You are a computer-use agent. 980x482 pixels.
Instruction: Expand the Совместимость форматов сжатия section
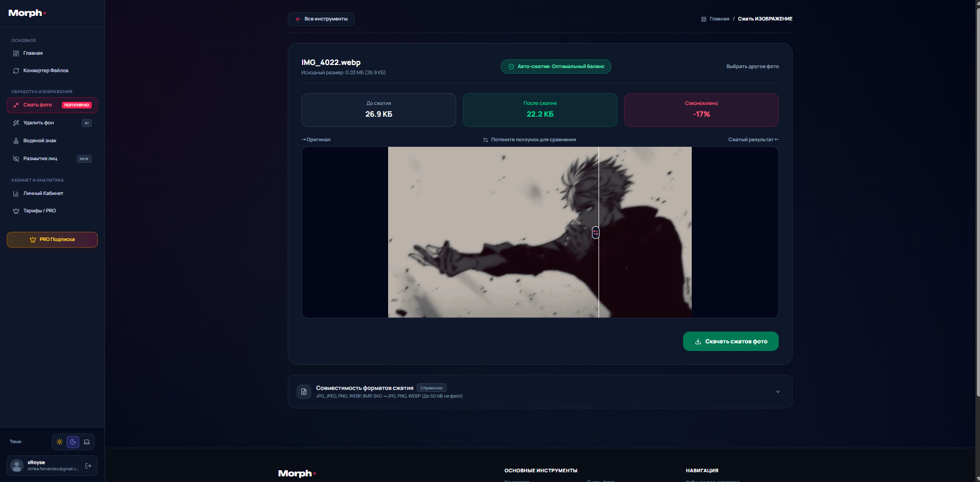tap(540, 391)
